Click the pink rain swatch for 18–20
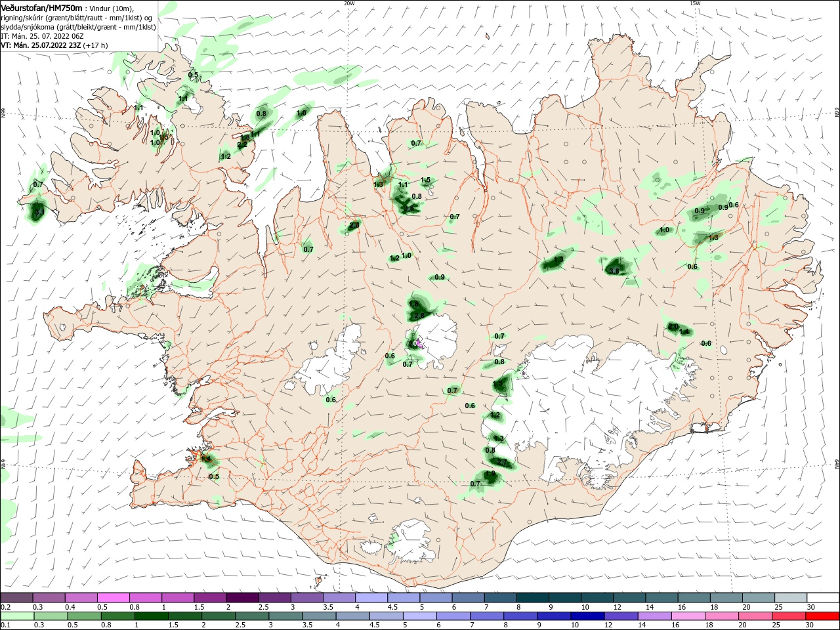This screenshot has width=840, height=630. coord(721,616)
